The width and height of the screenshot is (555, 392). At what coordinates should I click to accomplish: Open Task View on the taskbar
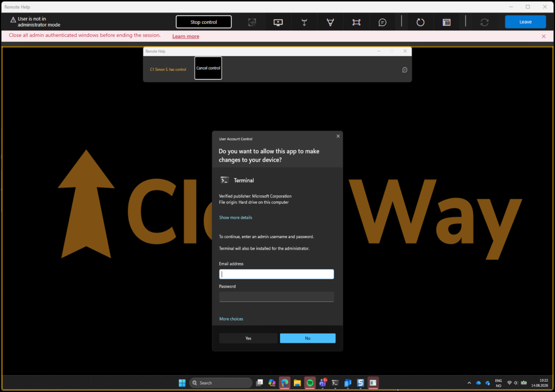(x=260, y=383)
